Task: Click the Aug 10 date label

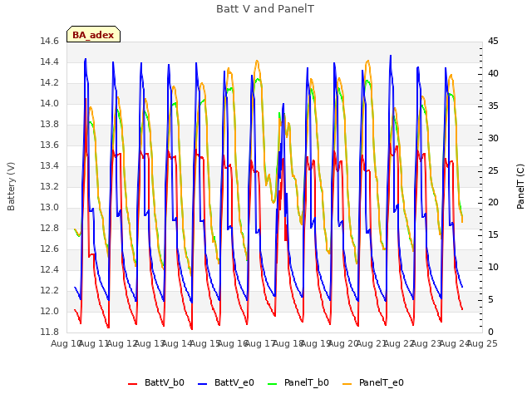Action: click(66, 344)
